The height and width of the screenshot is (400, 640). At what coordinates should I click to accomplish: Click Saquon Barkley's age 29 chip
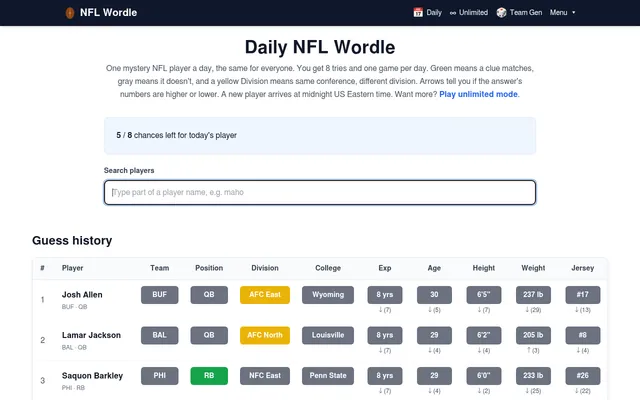coord(434,376)
